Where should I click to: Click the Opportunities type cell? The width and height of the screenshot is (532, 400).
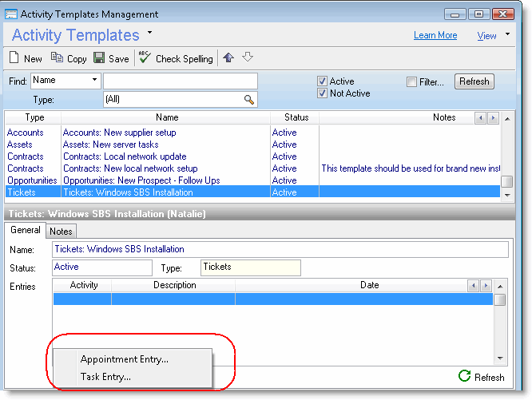tap(32, 180)
